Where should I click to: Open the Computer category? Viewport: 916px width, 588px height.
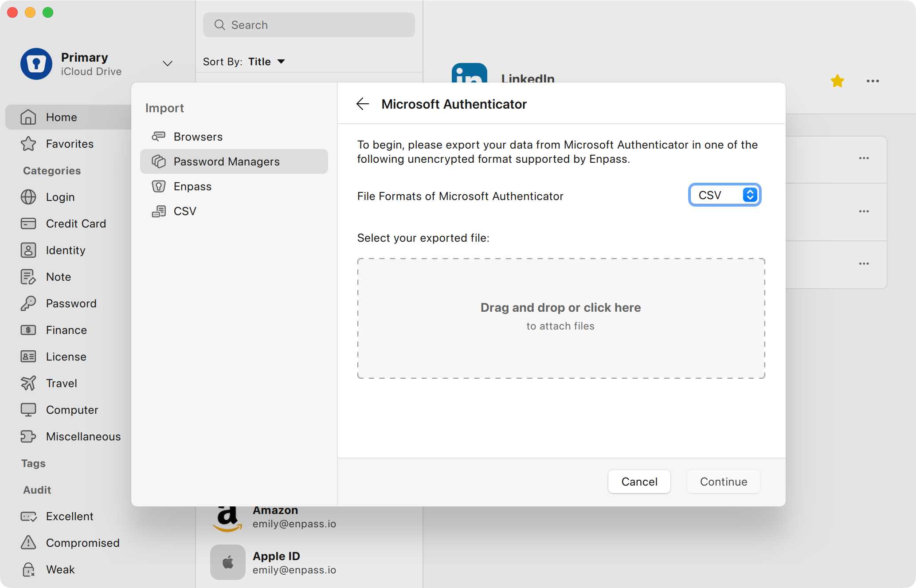69,410
